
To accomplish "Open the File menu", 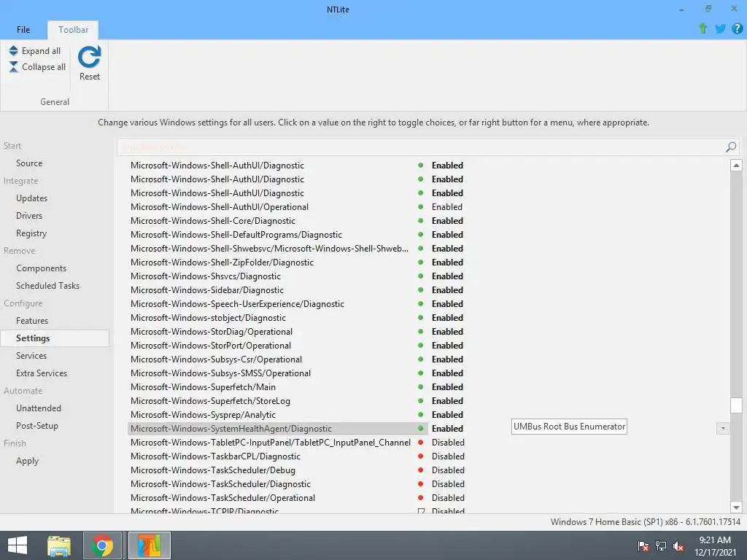I will click(x=23, y=29).
